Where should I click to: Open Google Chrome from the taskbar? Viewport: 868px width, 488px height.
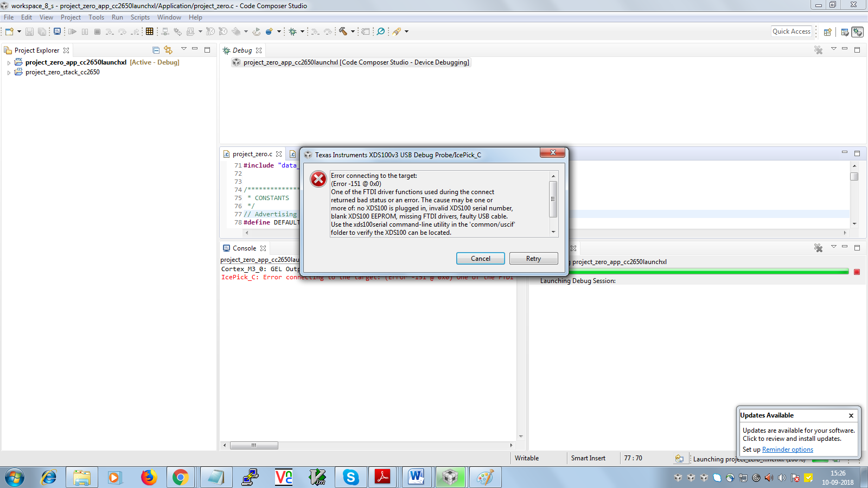tap(180, 477)
